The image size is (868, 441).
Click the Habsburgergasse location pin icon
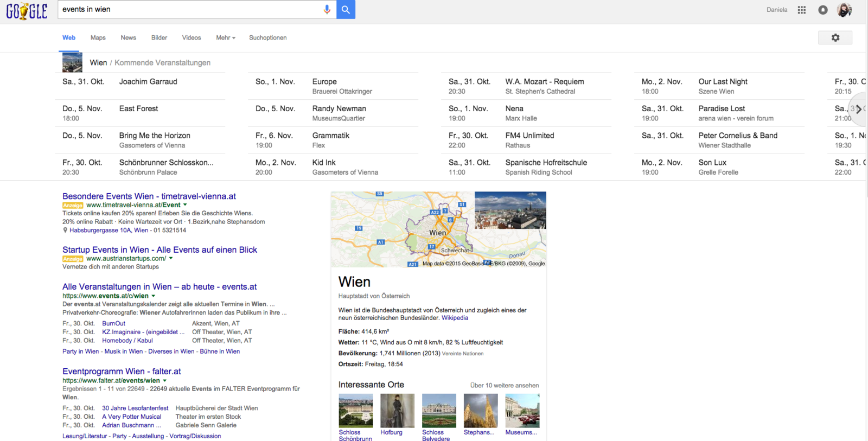65,230
